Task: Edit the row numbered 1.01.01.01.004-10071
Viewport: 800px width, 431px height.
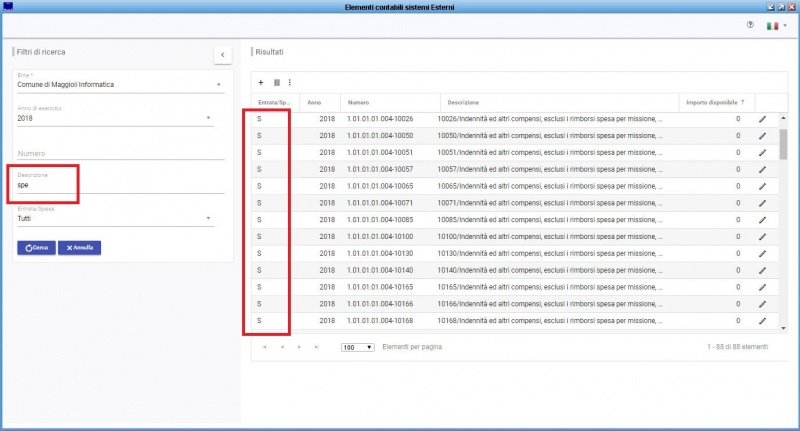Action: (762, 203)
